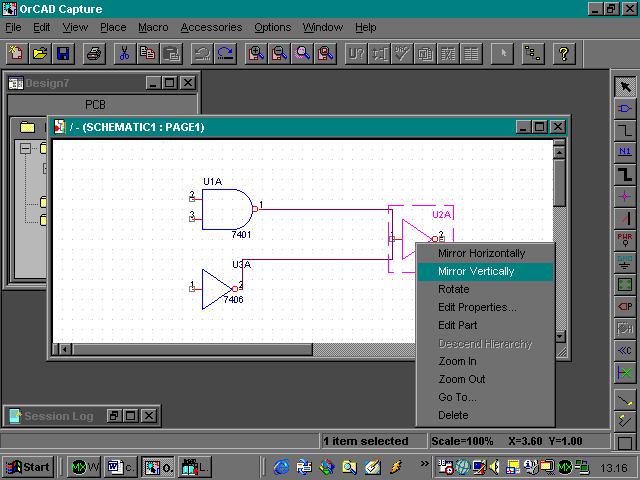Choose the Place Ground GND tool
640x480 pixels.
point(625,262)
